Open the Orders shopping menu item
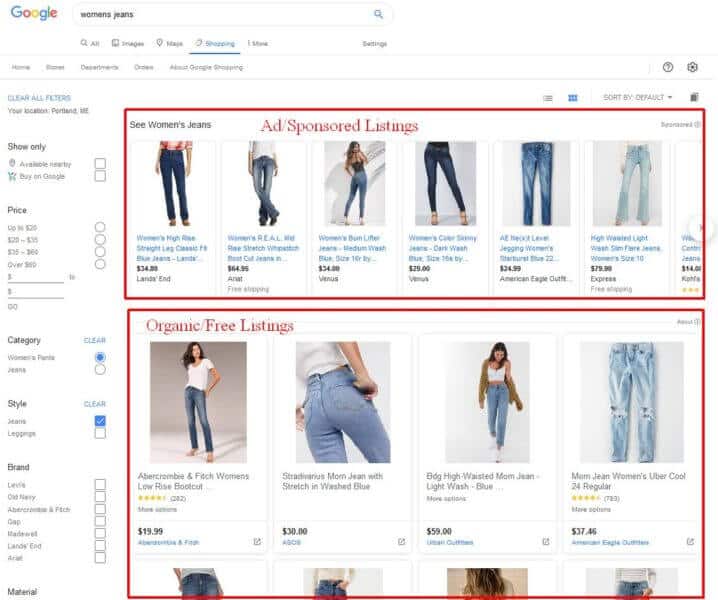This screenshot has height=600, width=718. click(x=144, y=67)
